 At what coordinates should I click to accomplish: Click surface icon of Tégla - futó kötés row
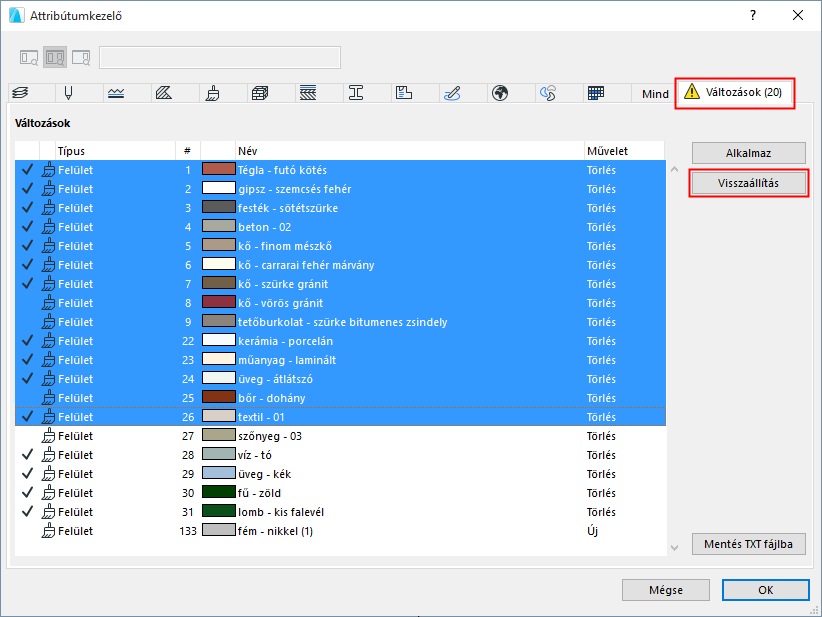click(x=48, y=170)
